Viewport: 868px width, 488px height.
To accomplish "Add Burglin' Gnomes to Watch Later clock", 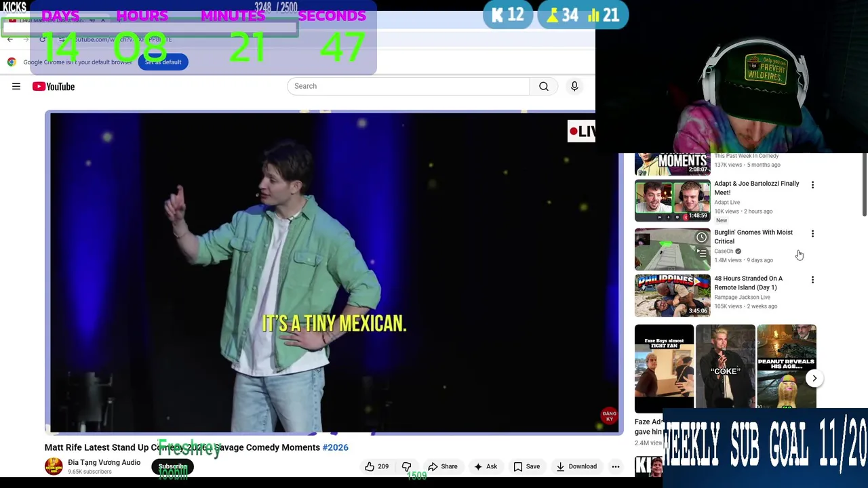I will [701, 237].
